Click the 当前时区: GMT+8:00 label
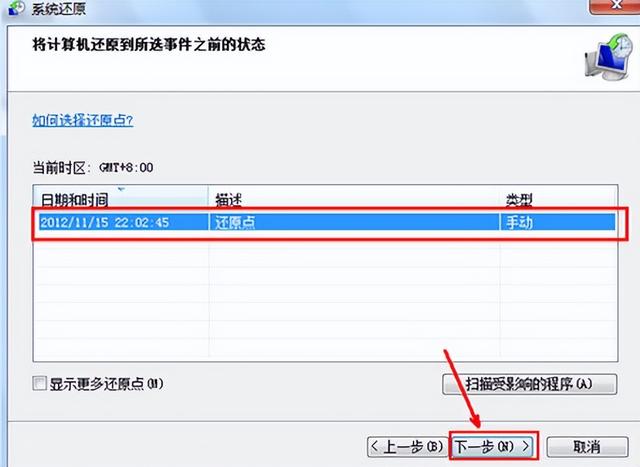 point(93,167)
